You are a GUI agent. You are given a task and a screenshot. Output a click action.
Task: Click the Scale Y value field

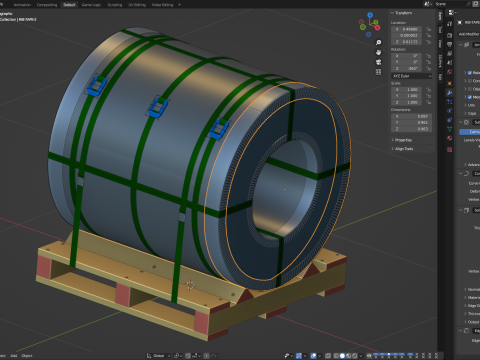pos(407,96)
